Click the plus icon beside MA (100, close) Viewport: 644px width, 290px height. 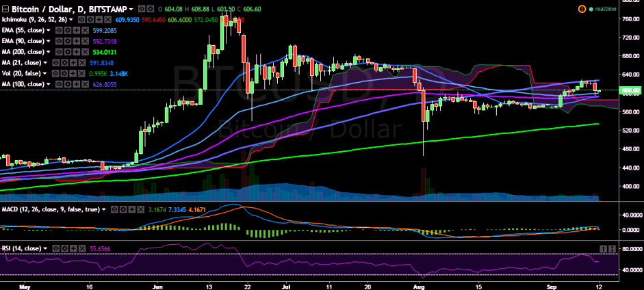click(77, 84)
